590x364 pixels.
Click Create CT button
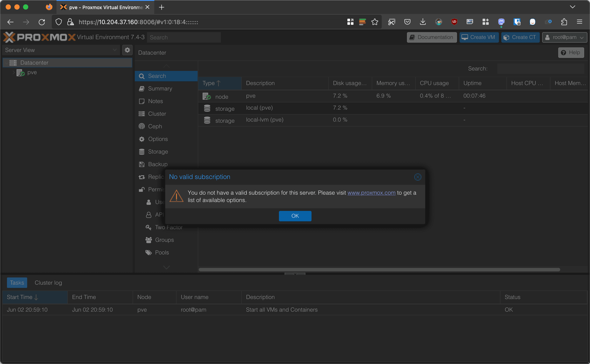[520, 37]
